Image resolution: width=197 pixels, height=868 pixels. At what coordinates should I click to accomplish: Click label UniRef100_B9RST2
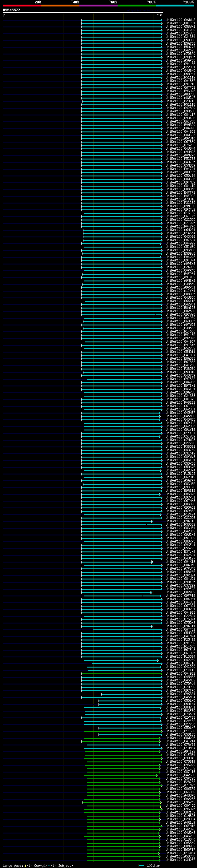click(x=180, y=491)
